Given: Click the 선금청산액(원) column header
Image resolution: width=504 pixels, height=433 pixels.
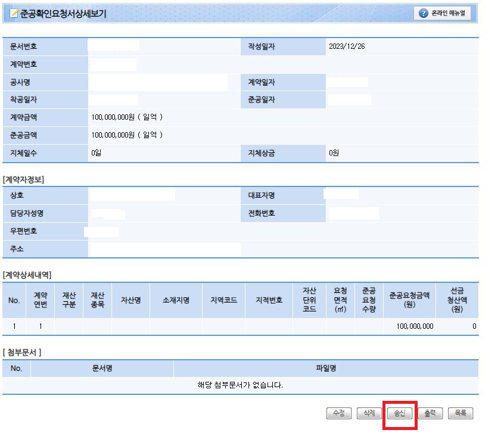Looking at the screenshot, I should pyautogui.click(x=457, y=300).
